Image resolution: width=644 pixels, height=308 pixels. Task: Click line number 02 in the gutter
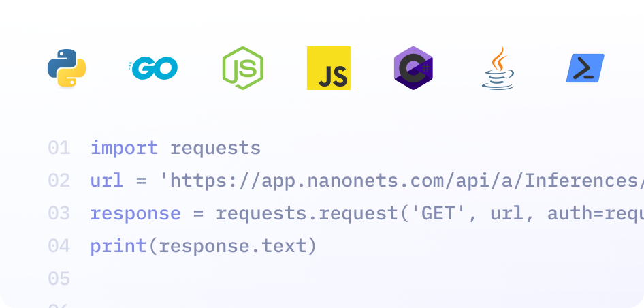59,181
